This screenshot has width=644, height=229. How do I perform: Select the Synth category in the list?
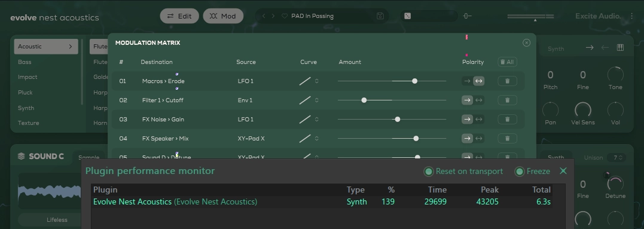(x=26, y=108)
